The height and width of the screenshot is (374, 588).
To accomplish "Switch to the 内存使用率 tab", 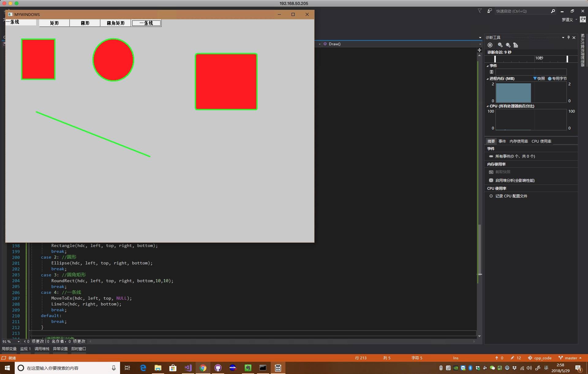I will [x=518, y=141].
